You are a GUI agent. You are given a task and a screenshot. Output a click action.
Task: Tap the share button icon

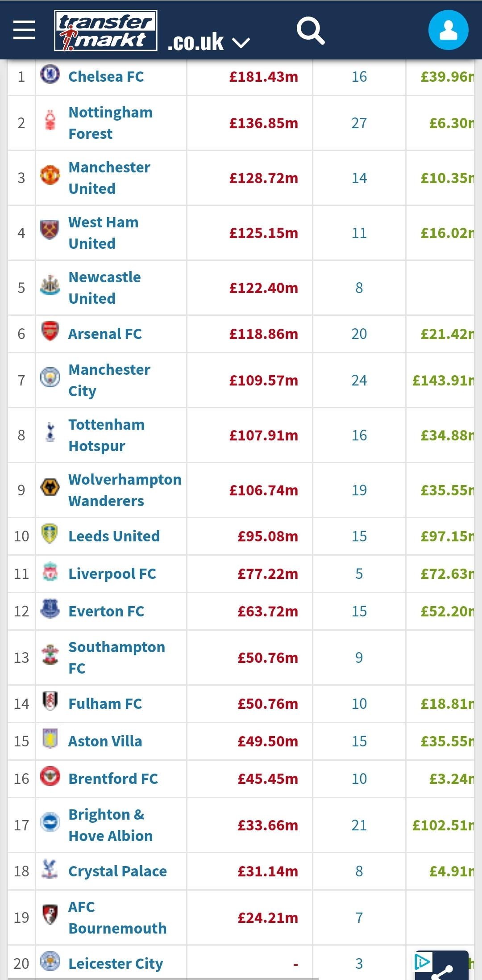(443, 971)
